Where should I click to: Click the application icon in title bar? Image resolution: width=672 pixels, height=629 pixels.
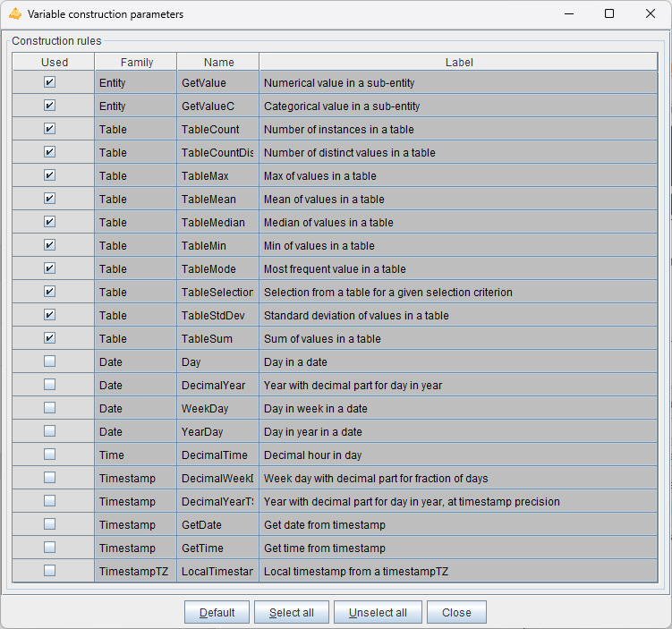pos(15,13)
